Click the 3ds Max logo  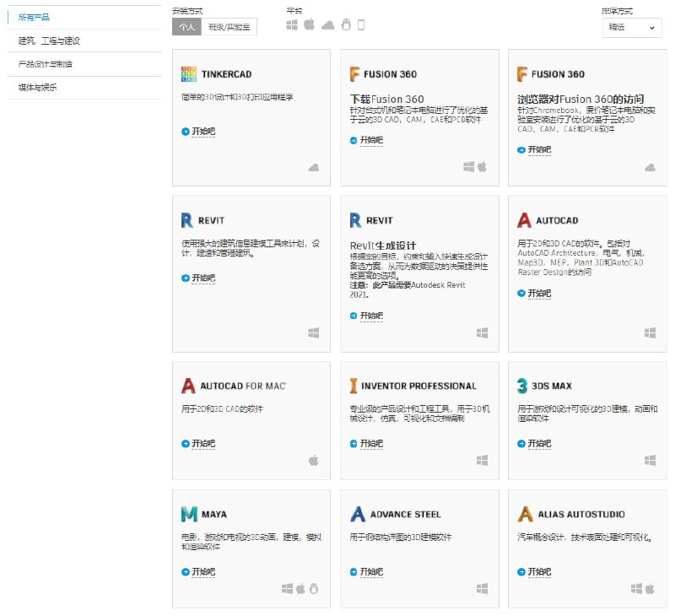pyautogui.click(x=522, y=386)
